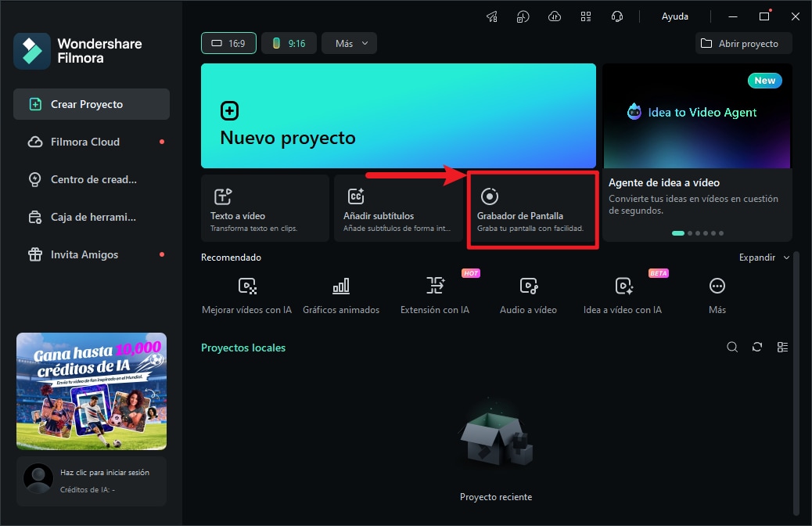Select Proyectos locales tab
Image resolution: width=812 pixels, height=526 pixels.
[x=243, y=348]
